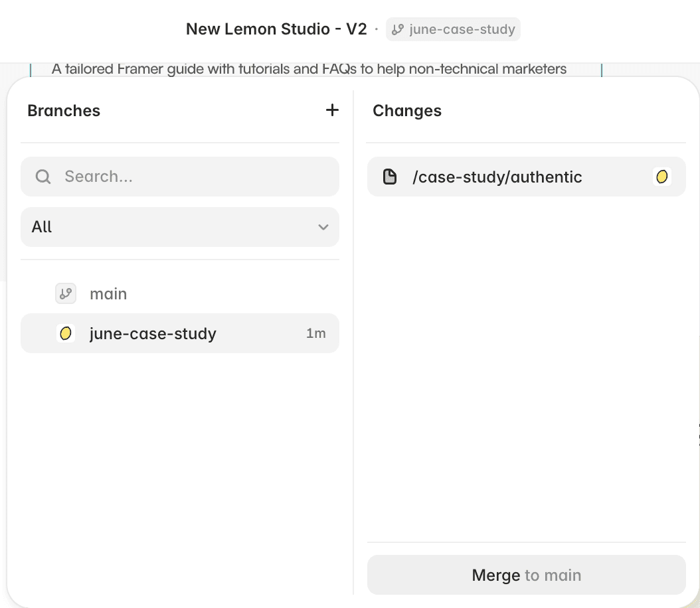This screenshot has width=700, height=608.
Task: Expand filter using the chevron arrow
Action: pyautogui.click(x=323, y=227)
